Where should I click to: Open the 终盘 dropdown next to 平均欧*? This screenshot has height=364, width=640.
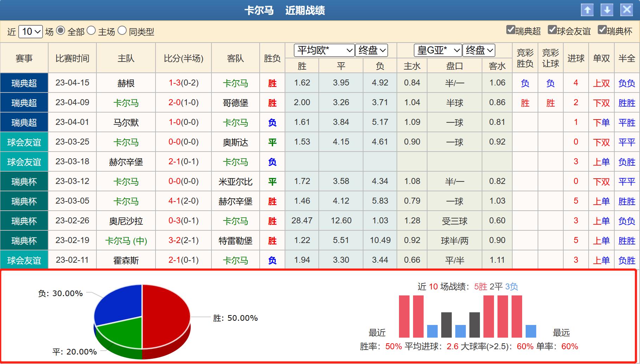371,50
